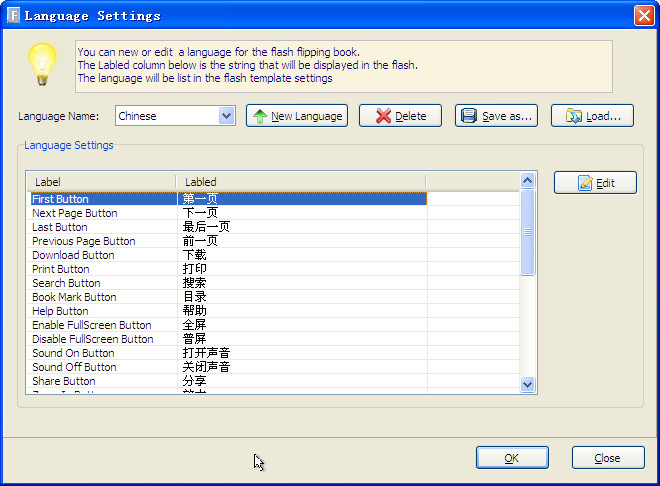The image size is (660, 486).
Task: Click the 下载 labled cell
Action: point(302,255)
